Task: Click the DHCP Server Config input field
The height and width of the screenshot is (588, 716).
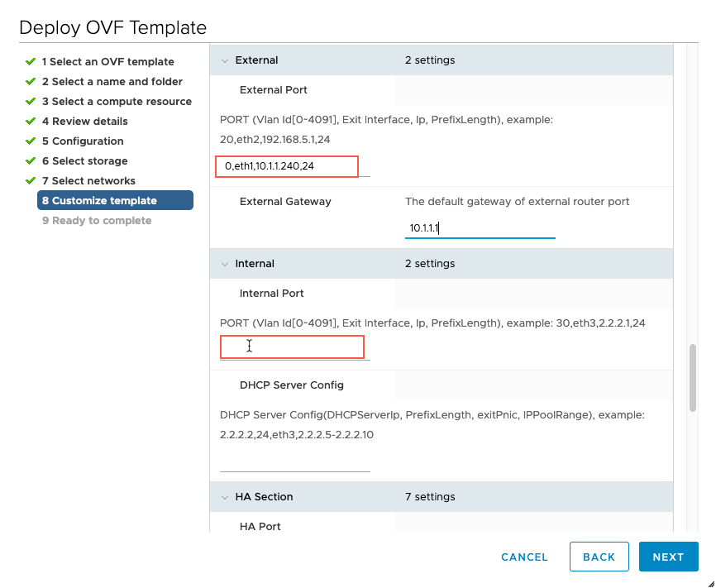Action: 294,460
